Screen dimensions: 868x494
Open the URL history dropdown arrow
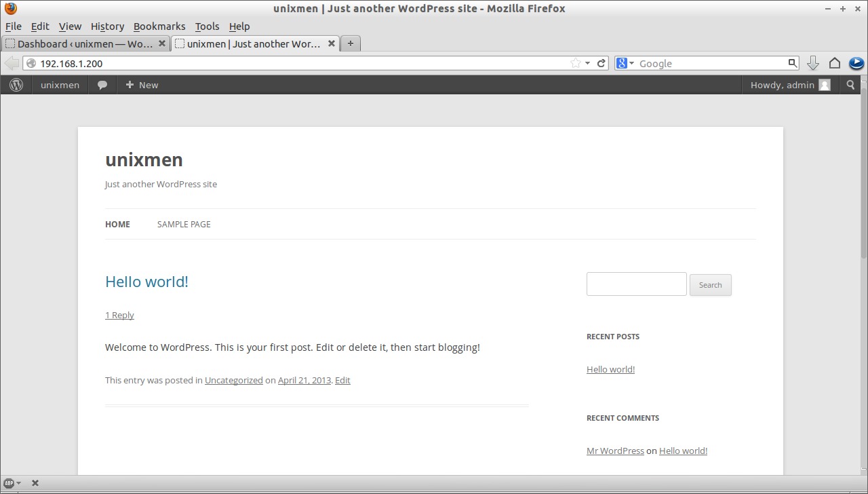587,63
